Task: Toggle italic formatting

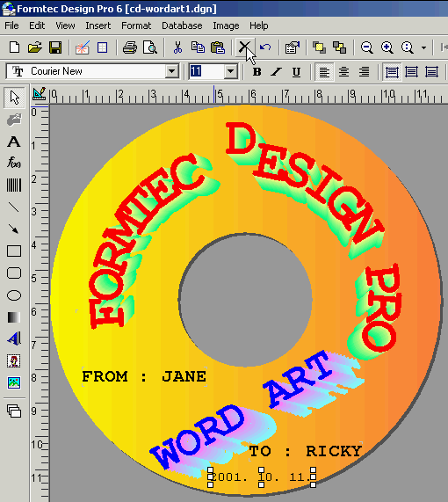Action: (277, 72)
